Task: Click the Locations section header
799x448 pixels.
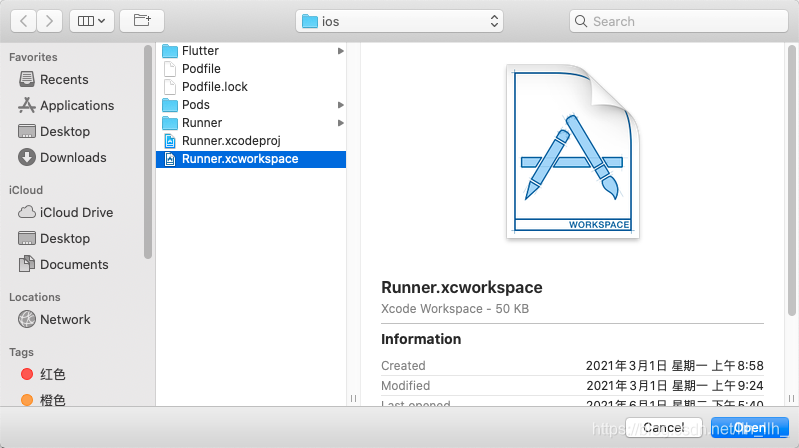Action: click(x=35, y=297)
